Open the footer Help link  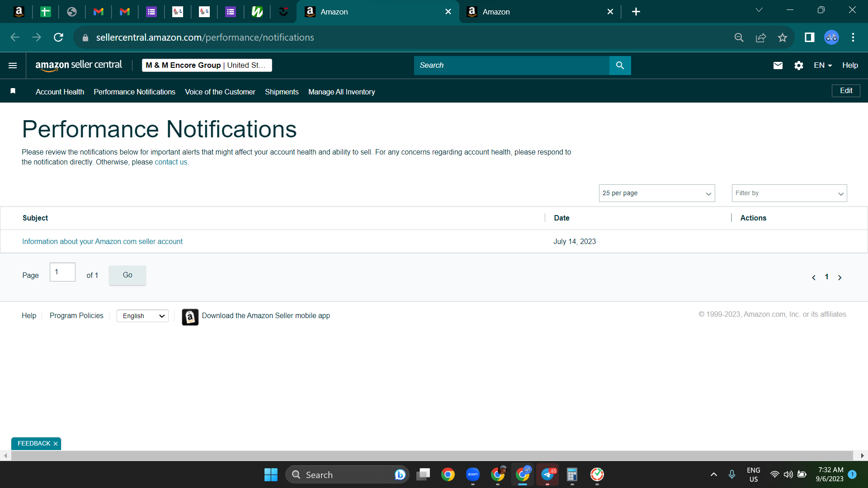pos(29,316)
